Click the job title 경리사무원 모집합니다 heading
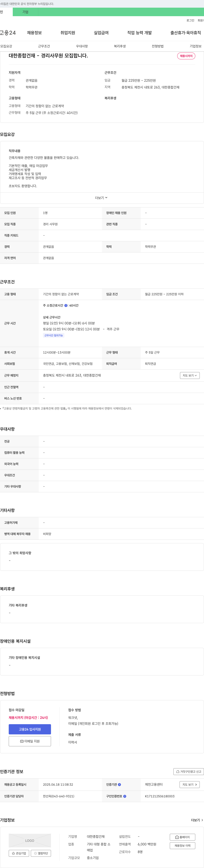Viewport: 204px width, 868px height. pyautogui.click(x=48, y=56)
